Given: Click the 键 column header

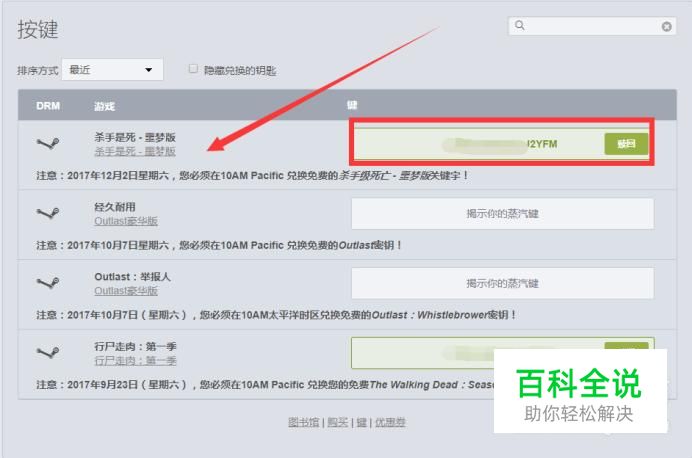Looking at the screenshot, I should coord(352,105).
